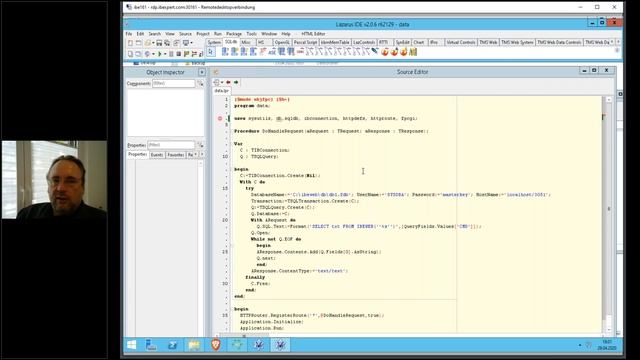Click the View Units icon in toolbar
Viewport: 640px width, 360px height.
[130, 54]
